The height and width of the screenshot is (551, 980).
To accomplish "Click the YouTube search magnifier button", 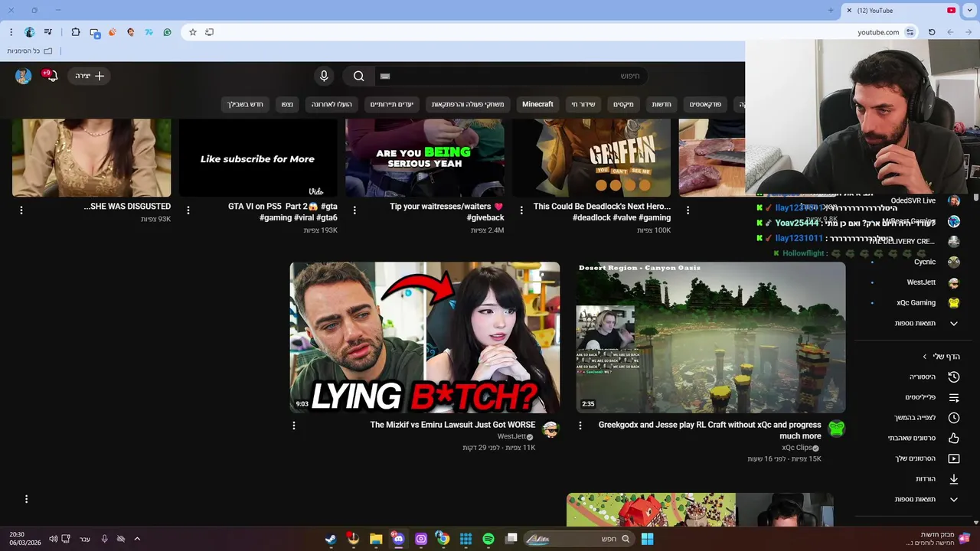I will [x=358, y=76].
